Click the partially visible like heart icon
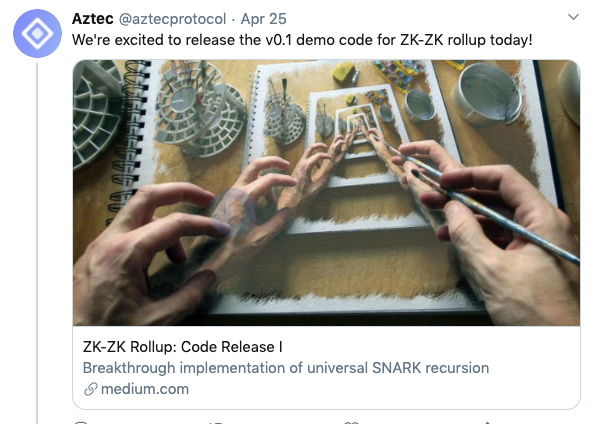The image size is (596, 424). [x=351, y=422]
